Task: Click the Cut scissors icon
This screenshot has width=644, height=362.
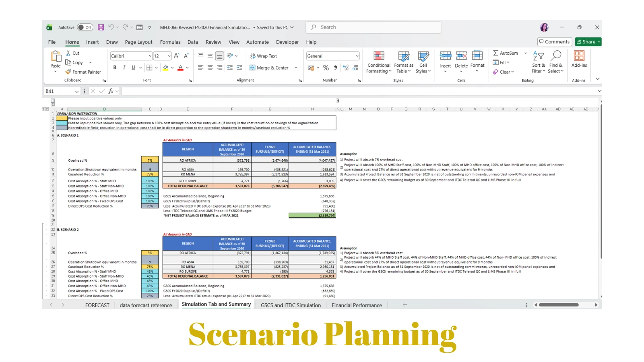Action: coord(68,53)
